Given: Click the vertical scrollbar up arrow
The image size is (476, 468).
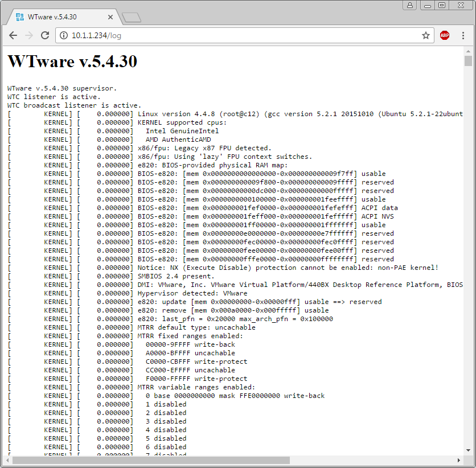Looking at the screenshot, I should coord(468,51).
